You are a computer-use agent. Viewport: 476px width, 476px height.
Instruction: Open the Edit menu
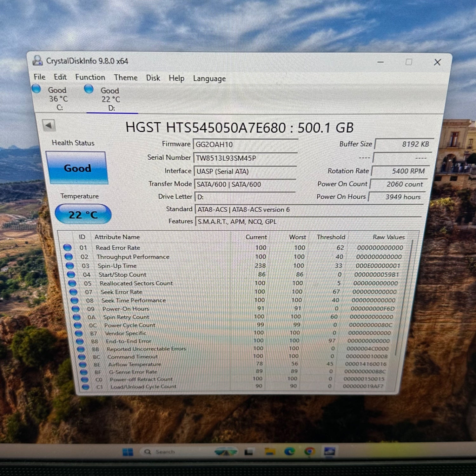pyautogui.click(x=60, y=77)
